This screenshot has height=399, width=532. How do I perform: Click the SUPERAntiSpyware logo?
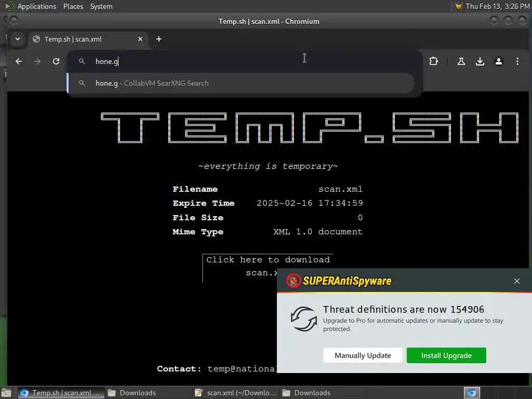coord(339,281)
